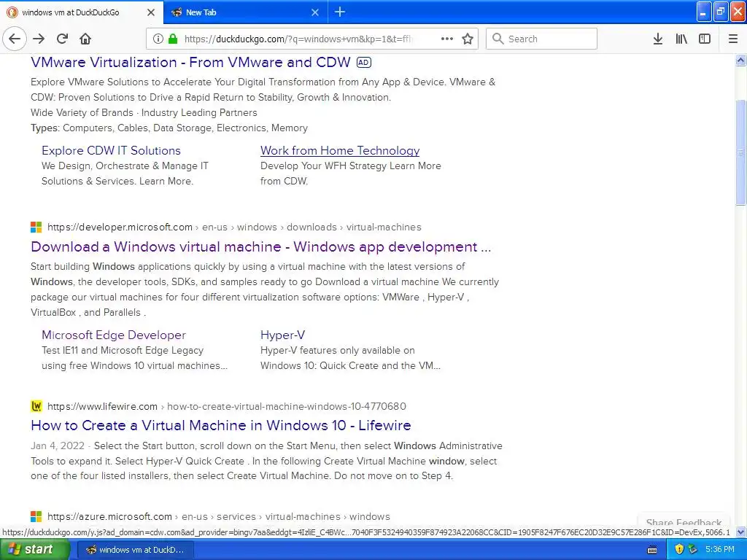Click 'Hyper-V features only available on' text
This screenshot has height=560, width=747.
pyautogui.click(x=337, y=350)
